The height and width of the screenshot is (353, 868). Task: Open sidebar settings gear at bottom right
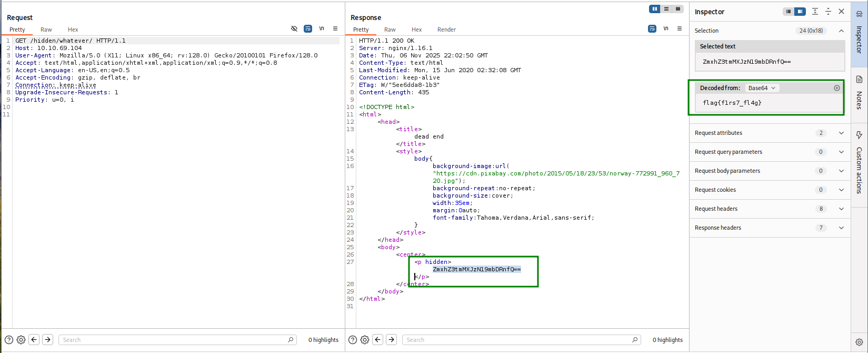coord(859,342)
